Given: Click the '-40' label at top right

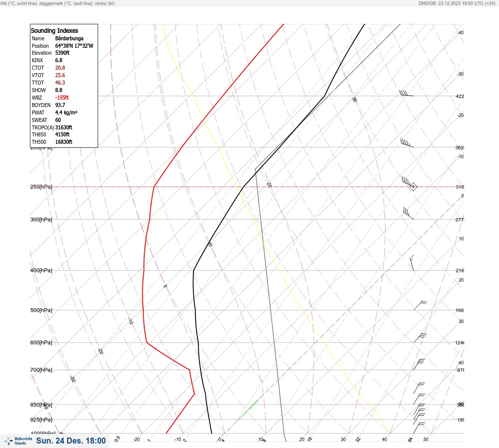Looking at the screenshot, I should [460, 32].
